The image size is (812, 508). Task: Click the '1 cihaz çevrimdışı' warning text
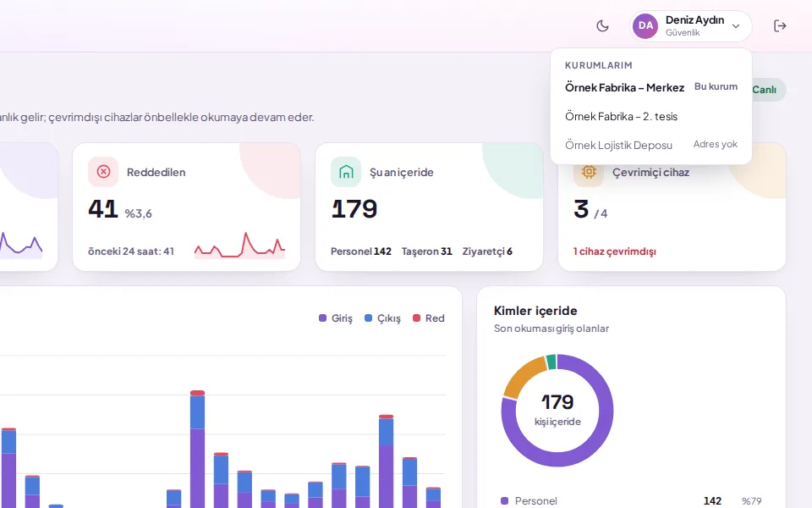pyautogui.click(x=615, y=251)
